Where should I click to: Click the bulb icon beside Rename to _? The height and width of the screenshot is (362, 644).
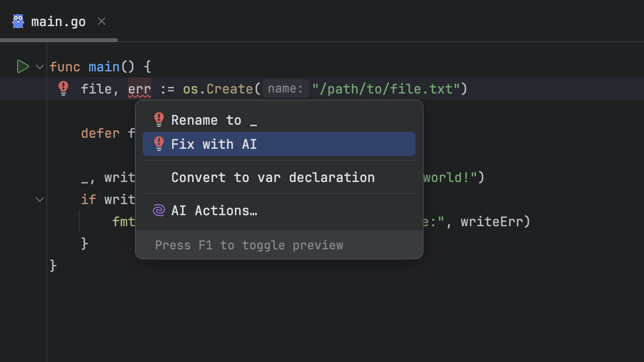coord(159,120)
